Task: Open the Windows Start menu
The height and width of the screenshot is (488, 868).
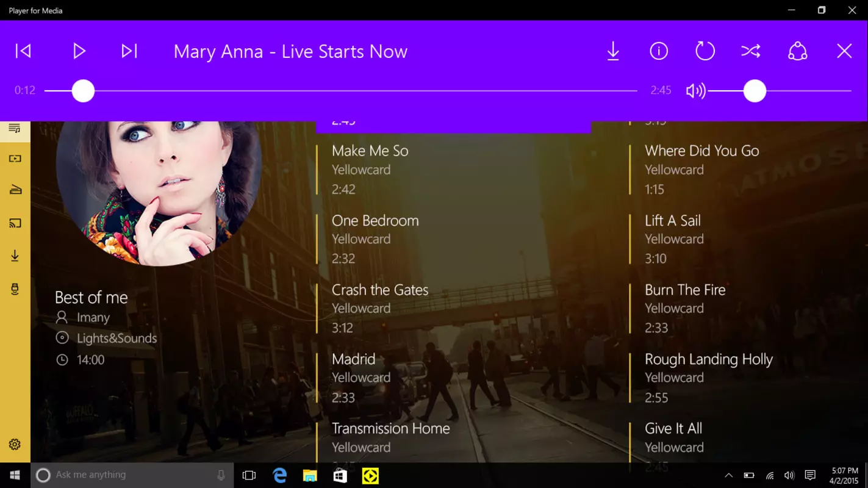Action: point(15,475)
